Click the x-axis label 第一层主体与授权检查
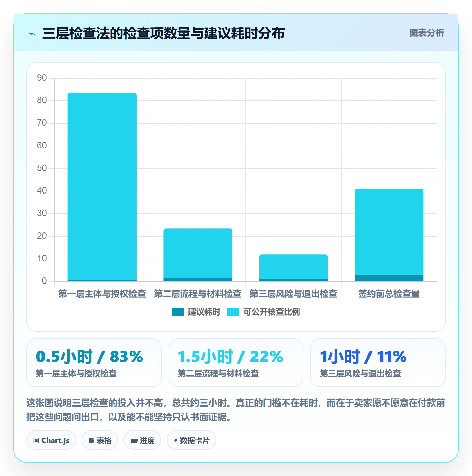This screenshot has width=472, height=476. 102,294
